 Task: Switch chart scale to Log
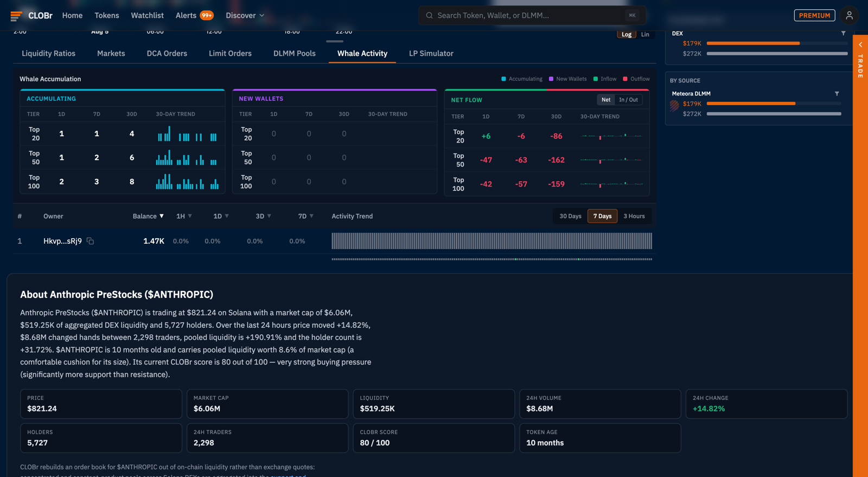coord(627,34)
